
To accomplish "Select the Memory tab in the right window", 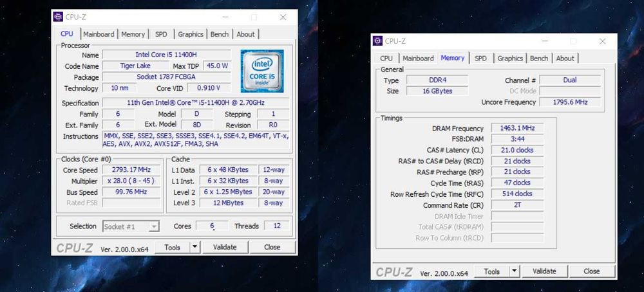I will point(452,58).
